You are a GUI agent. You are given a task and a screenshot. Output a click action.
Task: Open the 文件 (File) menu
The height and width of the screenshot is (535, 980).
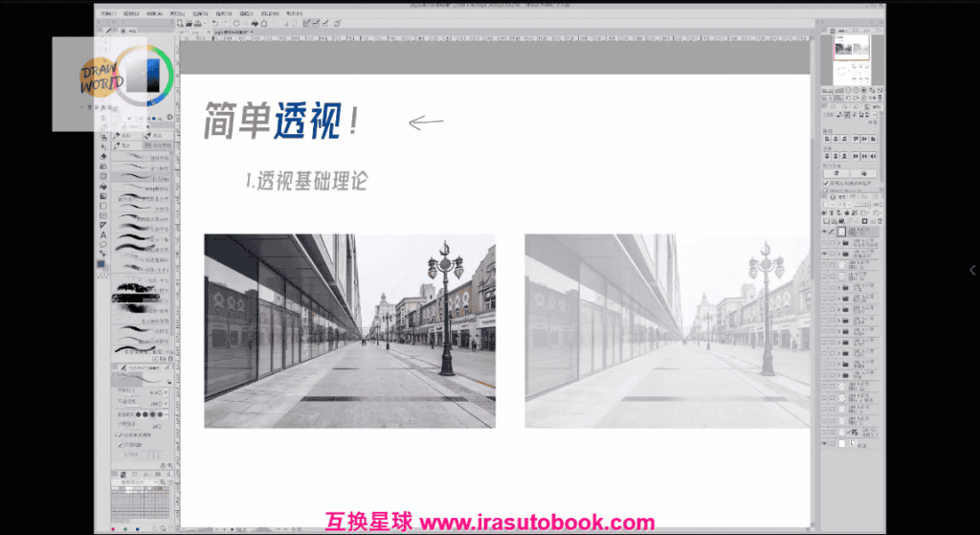[x=104, y=13]
